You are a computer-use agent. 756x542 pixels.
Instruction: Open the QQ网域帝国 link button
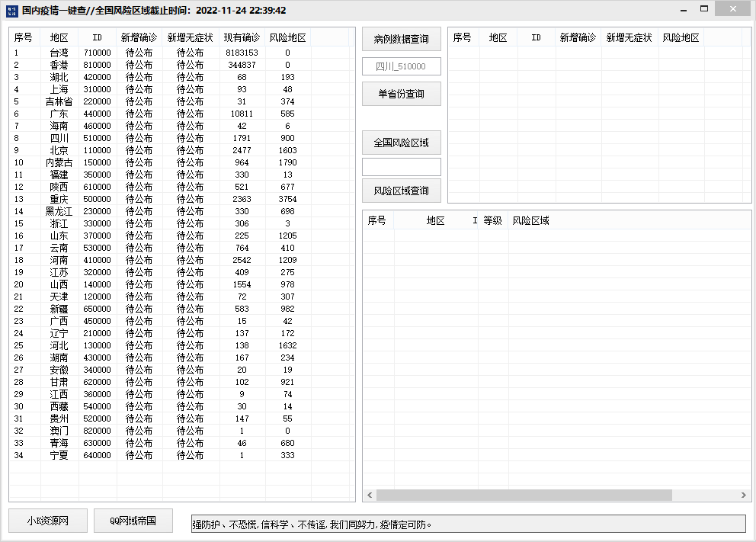click(133, 521)
